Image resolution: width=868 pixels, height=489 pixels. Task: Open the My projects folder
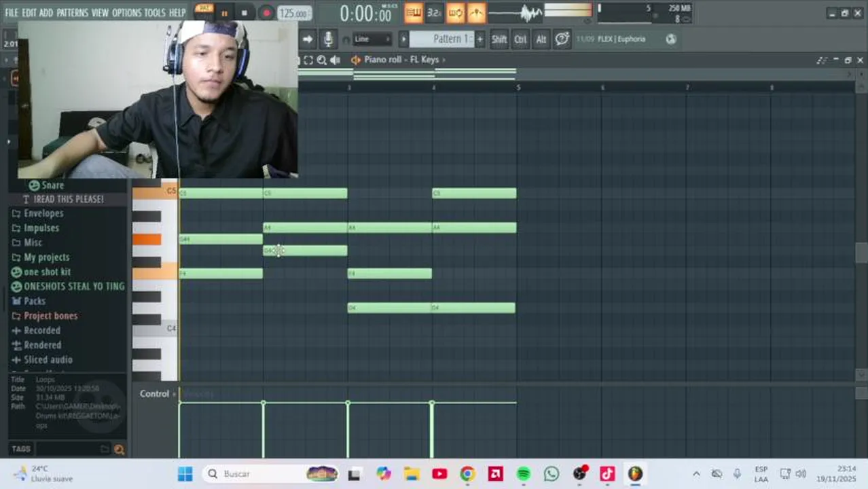[x=46, y=257]
